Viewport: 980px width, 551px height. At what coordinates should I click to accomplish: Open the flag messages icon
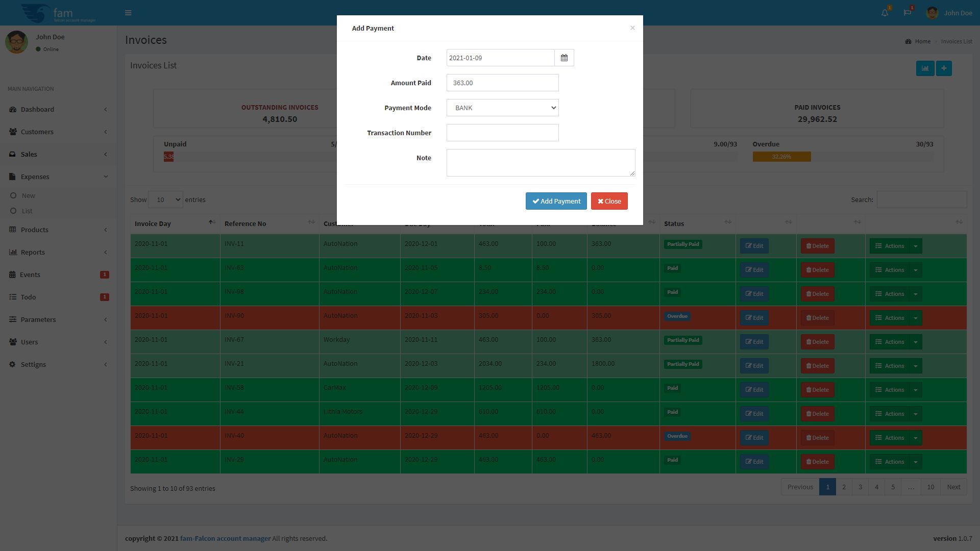point(907,13)
